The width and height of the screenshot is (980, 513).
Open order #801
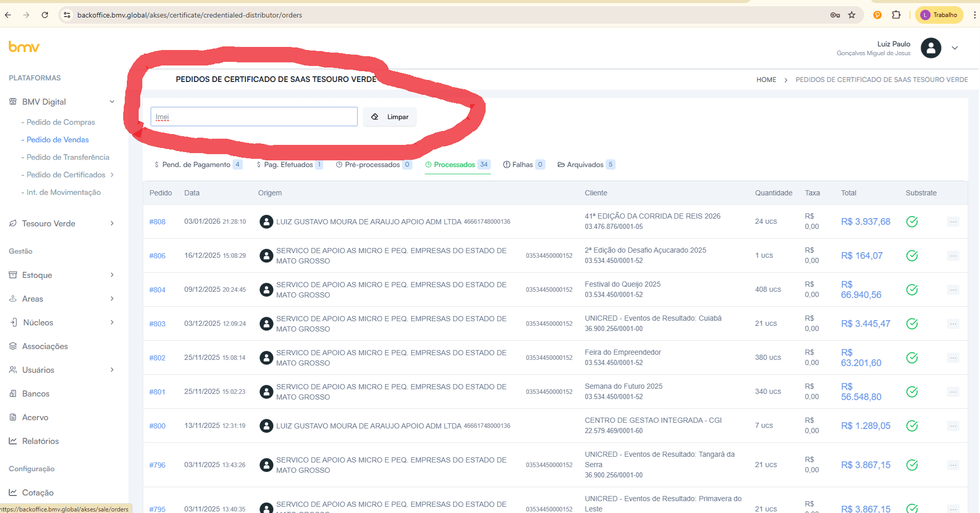(x=157, y=392)
